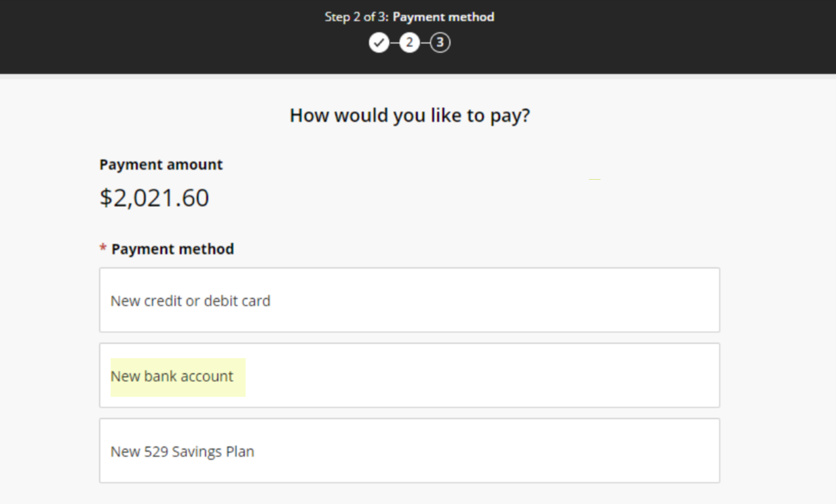
Task: Click the "How would you like to pay?" heading
Action: click(410, 115)
